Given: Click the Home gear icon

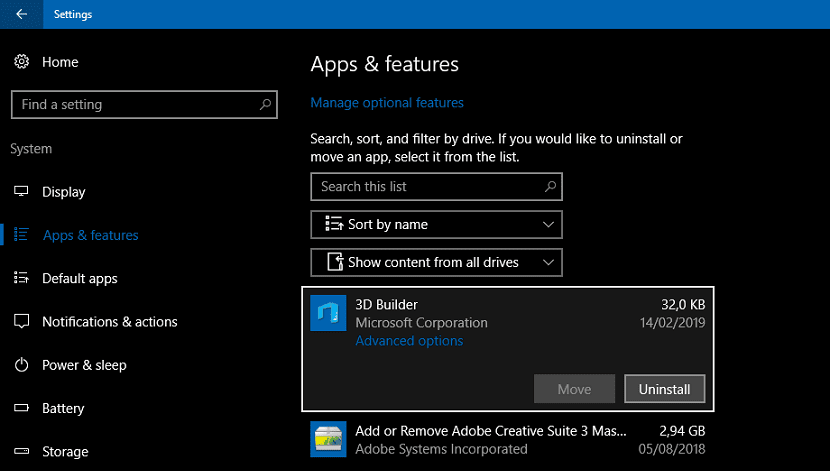Looking at the screenshot, I should (21, 61).
